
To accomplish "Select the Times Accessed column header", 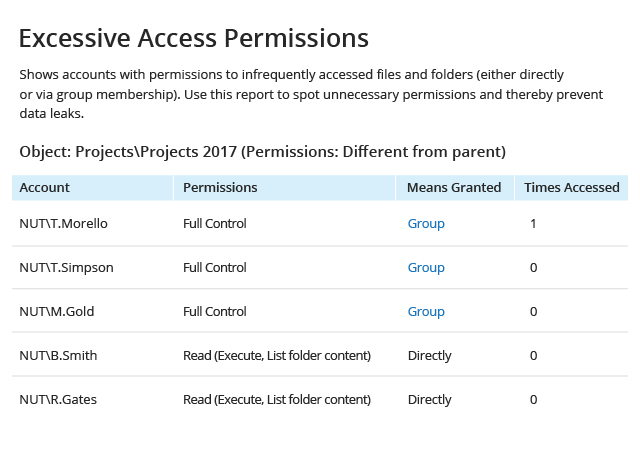I will click(x=572, y=187).
